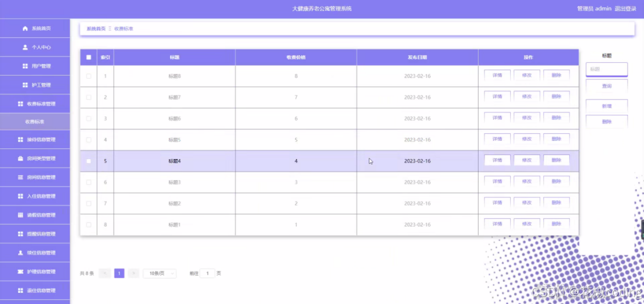Click 管理员 admin in the header
This screenshot has width=644, height=304.
tap(595, 9)
